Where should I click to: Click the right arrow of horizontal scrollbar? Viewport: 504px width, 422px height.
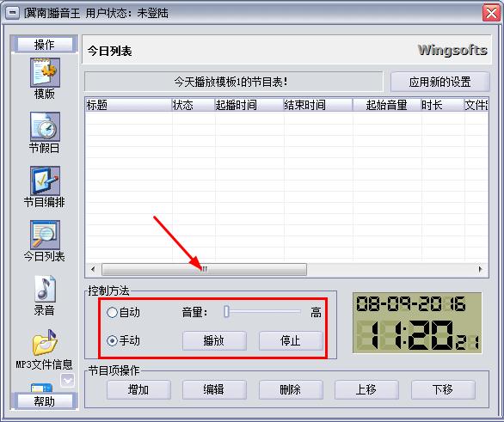(480, 269)
